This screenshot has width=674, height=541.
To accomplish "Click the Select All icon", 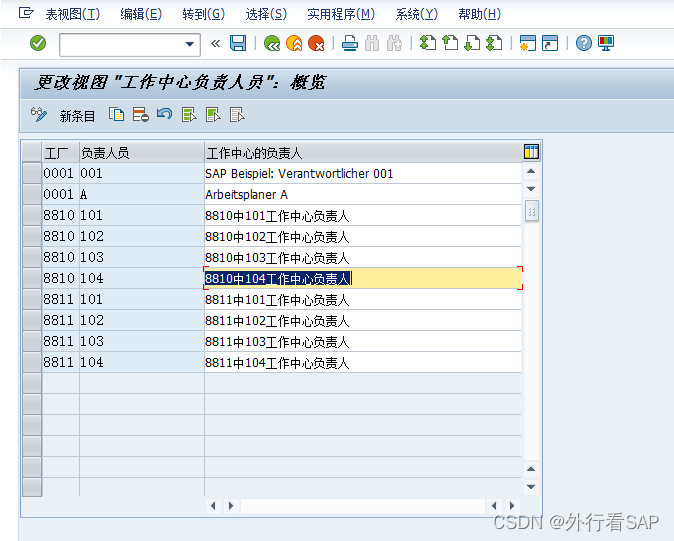I will (x=189, y=115).
